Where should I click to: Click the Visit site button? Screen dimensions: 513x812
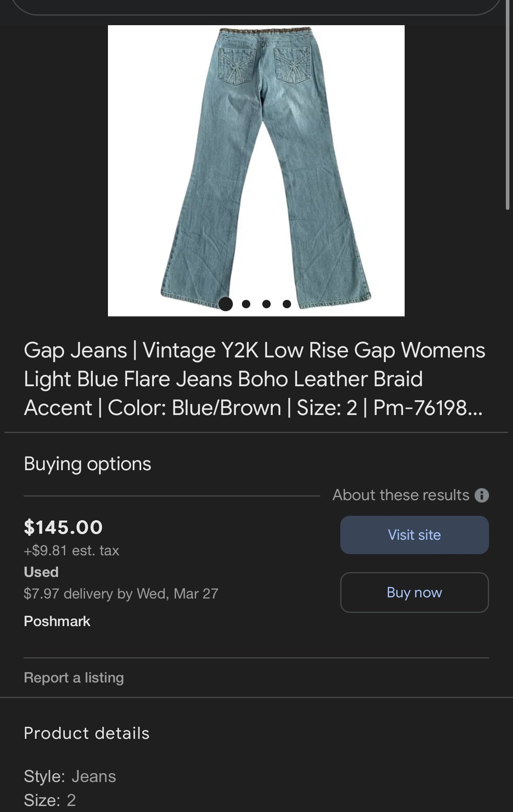point(414,535)
